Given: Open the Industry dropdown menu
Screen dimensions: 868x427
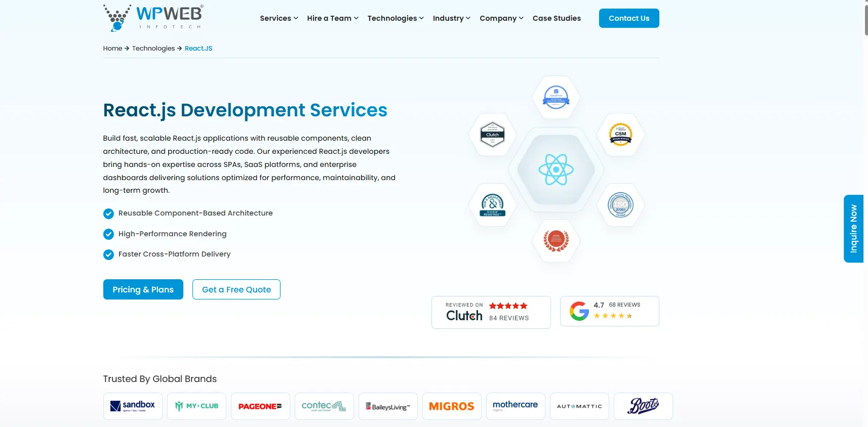Looking at the screenshot, I should click(x=452, y=18).
